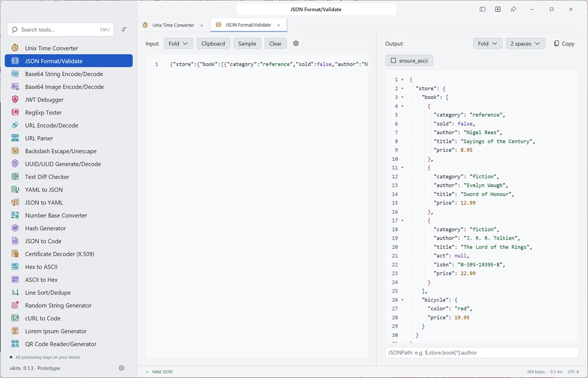Open the Base64 Image Encode/Decode icon
This screenshot has height=378, width=588.
coord(15,87)
